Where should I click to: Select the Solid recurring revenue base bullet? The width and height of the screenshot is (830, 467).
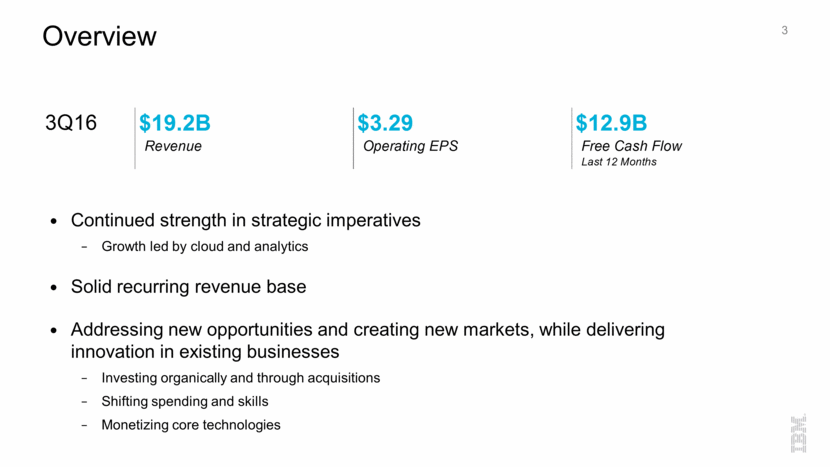coord(188,287)
